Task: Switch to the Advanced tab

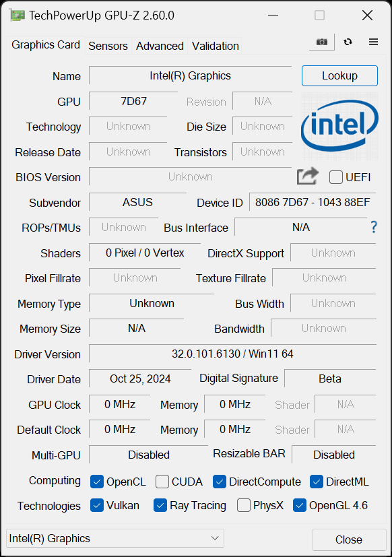Action: (x=160, y=46)
